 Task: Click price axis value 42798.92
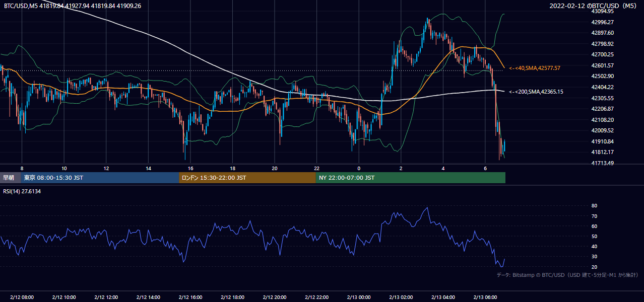[602, 44]
